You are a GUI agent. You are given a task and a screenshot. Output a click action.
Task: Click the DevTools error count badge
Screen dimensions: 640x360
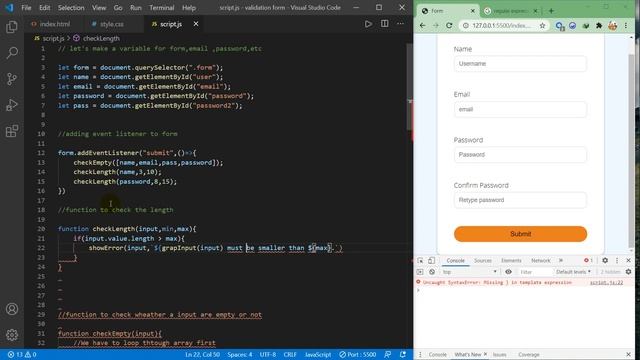click(x=588, y=260)
